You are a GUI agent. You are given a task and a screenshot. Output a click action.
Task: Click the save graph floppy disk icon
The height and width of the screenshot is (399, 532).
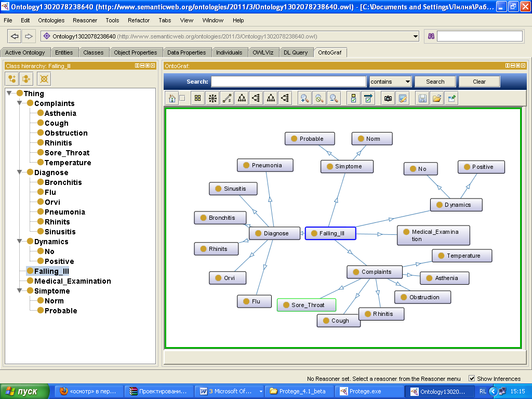422,98
